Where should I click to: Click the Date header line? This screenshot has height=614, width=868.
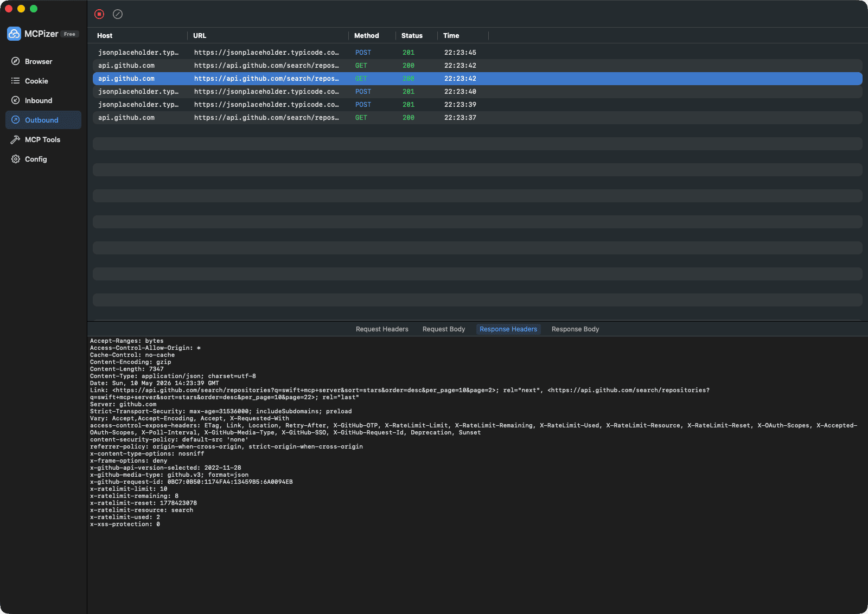click(x=155, y=383)
